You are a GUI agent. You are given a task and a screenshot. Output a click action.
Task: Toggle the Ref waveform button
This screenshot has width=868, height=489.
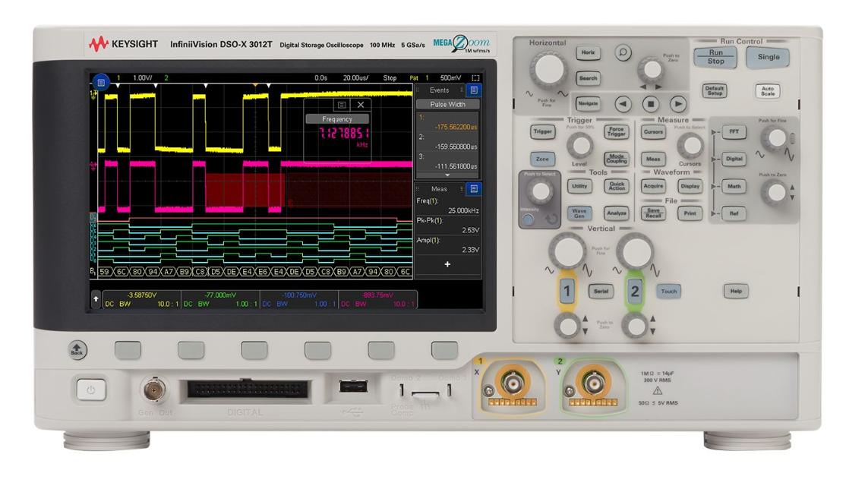tap(734, 213)
